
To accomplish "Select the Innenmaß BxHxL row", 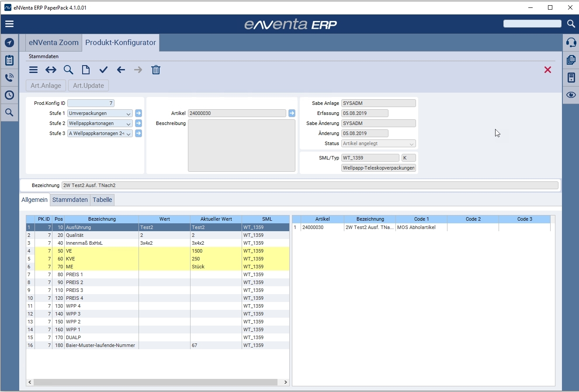I will tap(158, 243).
